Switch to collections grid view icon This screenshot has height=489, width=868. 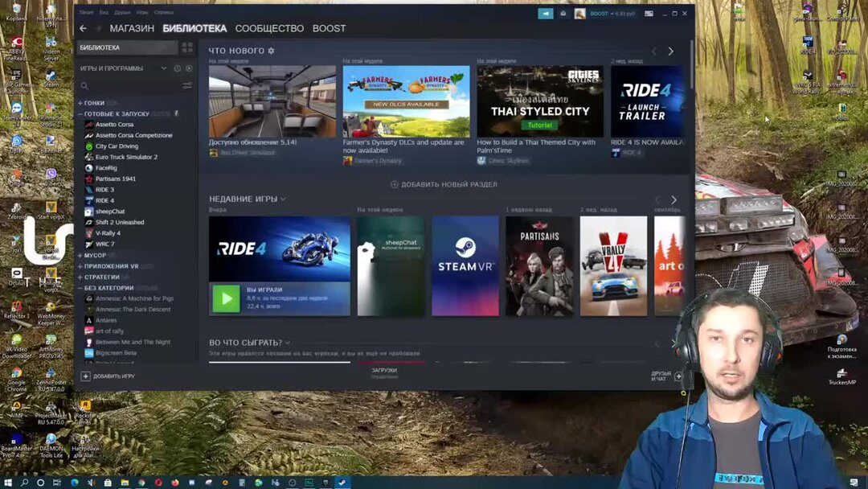tap(187, 47)
